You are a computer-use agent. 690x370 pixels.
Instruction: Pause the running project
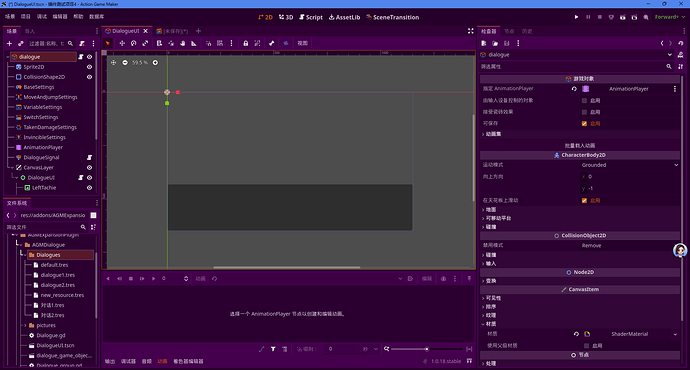(x=588, y=17)
